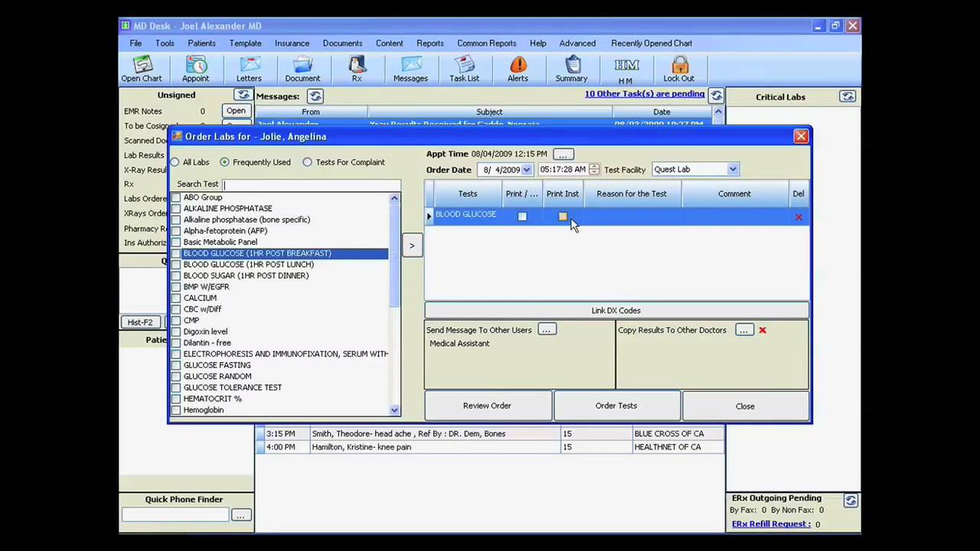The width and height of the screenshot is (980, 551).
Task: Open the Document folder icon
Action: click(x=302, y=69)
